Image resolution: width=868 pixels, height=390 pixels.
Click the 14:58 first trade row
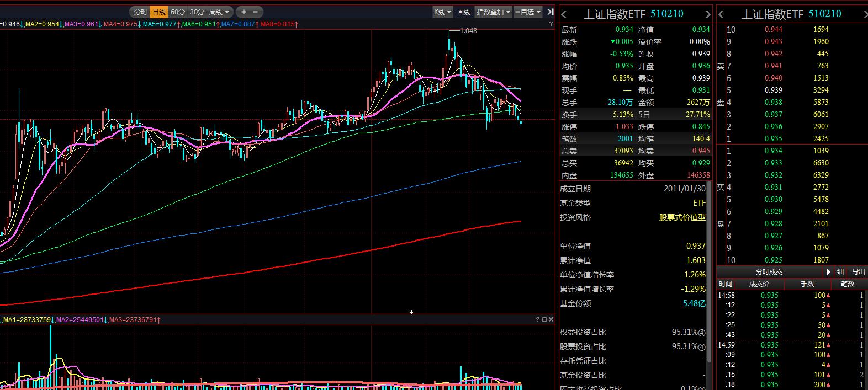tap(792, 295)
